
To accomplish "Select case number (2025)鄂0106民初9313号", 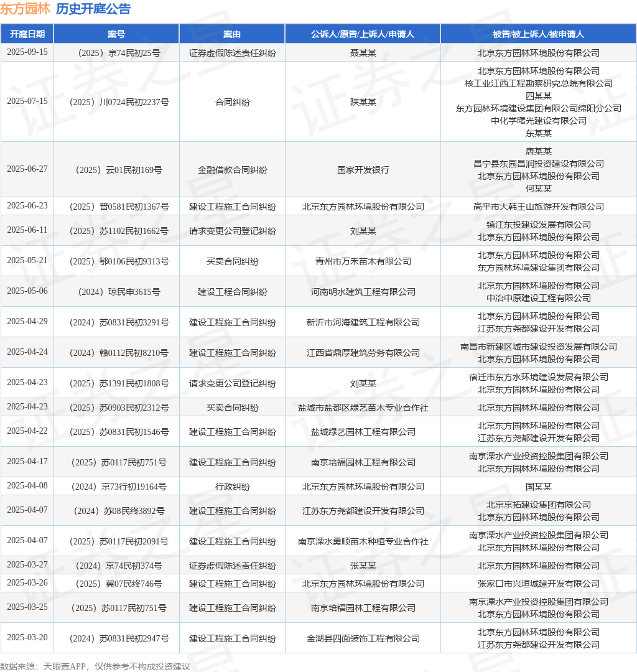I will [119, 261].
